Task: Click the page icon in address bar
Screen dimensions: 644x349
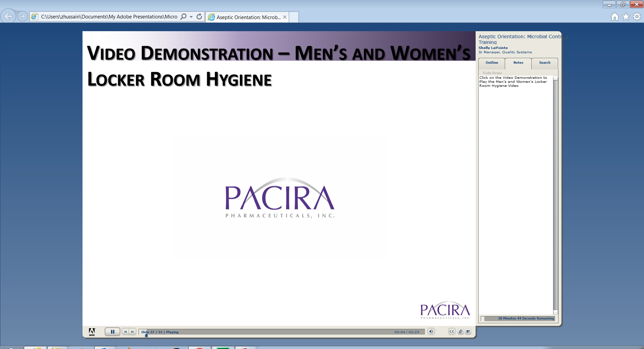Action: [x=35, y=16]
